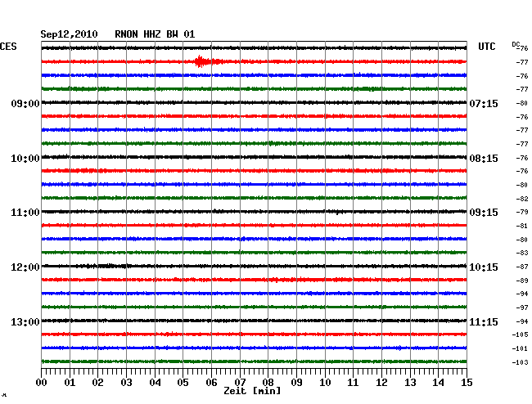Click the 11:15 UTC time label

[484, 321]
